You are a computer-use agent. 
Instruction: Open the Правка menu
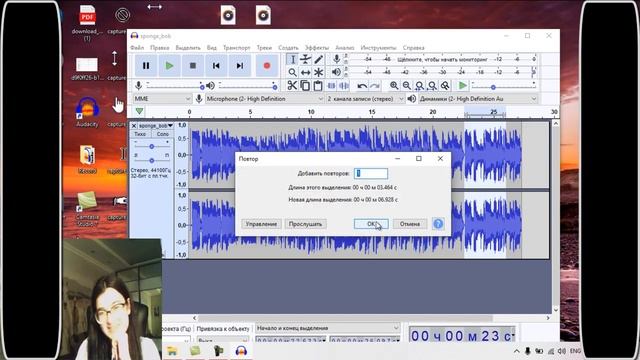tap(160, 48)
